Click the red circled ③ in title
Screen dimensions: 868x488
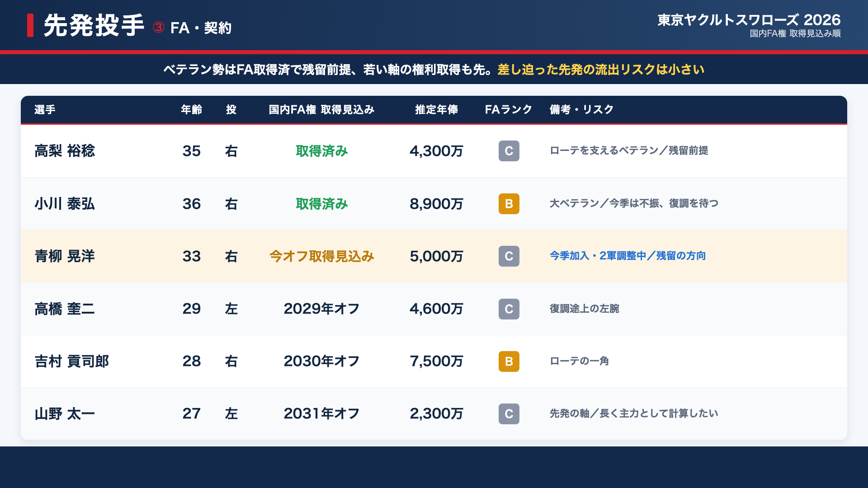[x=158, y=28]
